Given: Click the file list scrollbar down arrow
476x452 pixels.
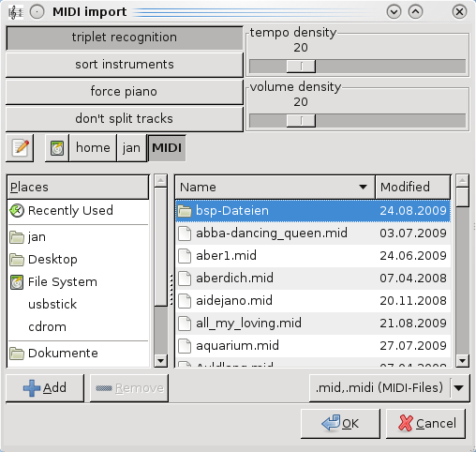Looking at the screenshot, I should coord(462,361).
